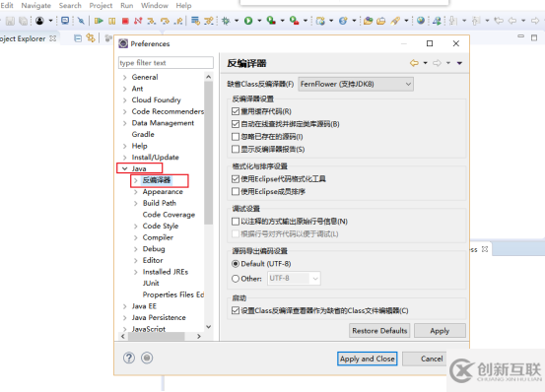Click the red Terminate icon
The width and height of the screenshot is (545, 392).
pyautogui.click(x=125, y=21)
